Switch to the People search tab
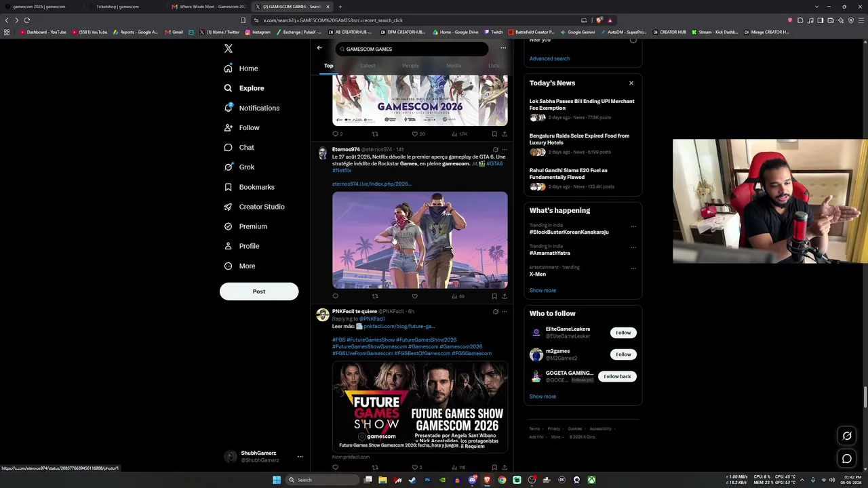 (x=410, y=66)
